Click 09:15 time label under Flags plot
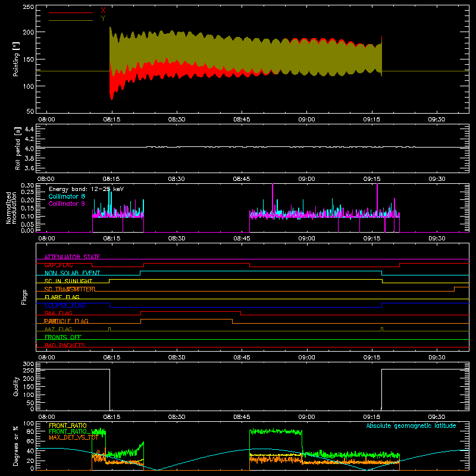476x476 pixels. click(372, 358)
